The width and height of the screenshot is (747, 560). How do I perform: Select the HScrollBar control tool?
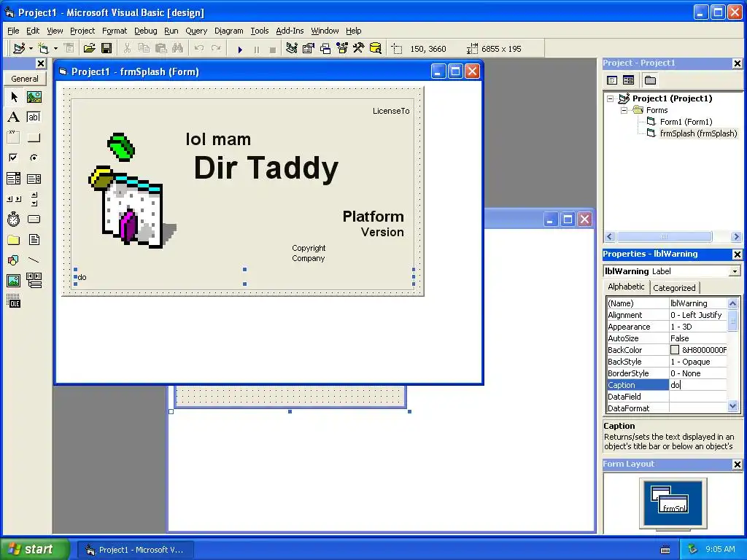coord(14,198)
